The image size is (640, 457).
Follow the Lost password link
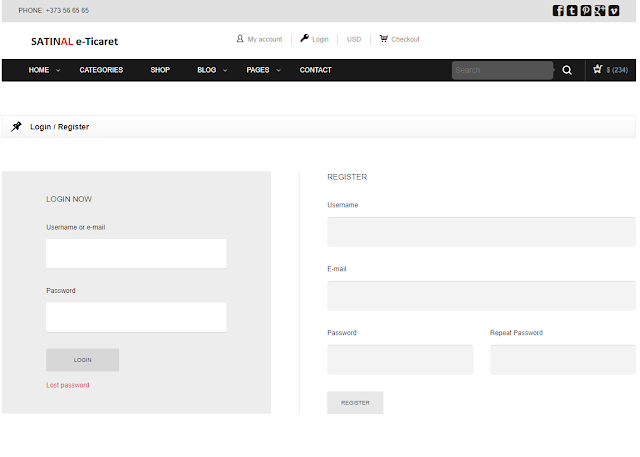point(68,385)
